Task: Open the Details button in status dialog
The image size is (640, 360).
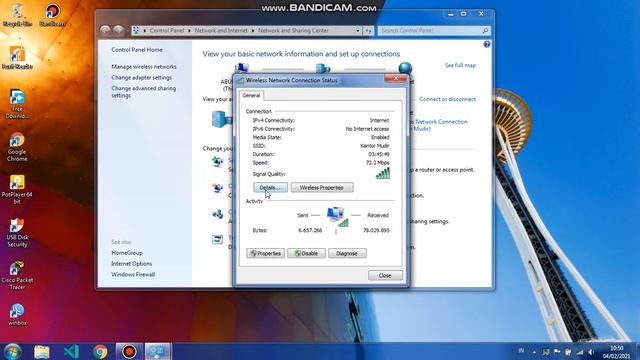Action: tap(270, 187)
